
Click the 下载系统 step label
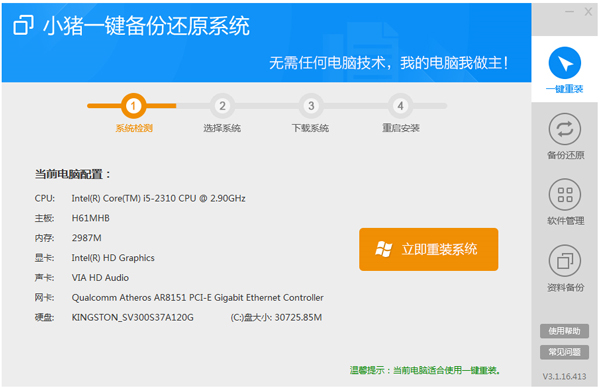click(x=310, y=128)
